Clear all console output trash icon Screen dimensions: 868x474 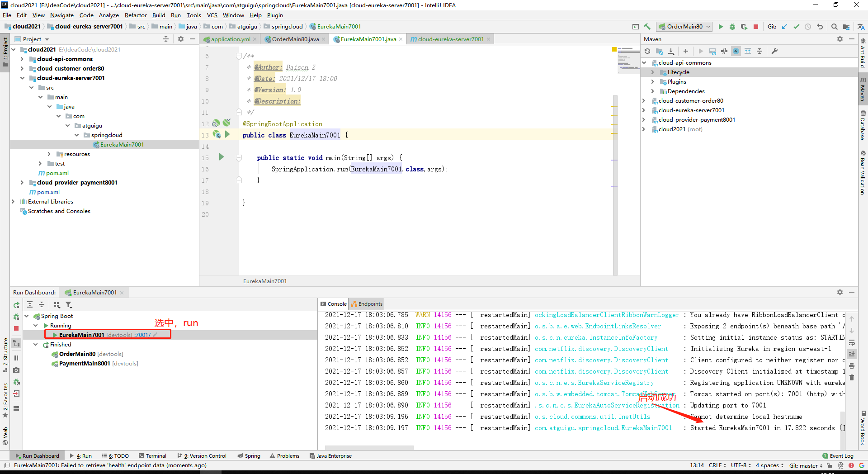coord(852,377)
